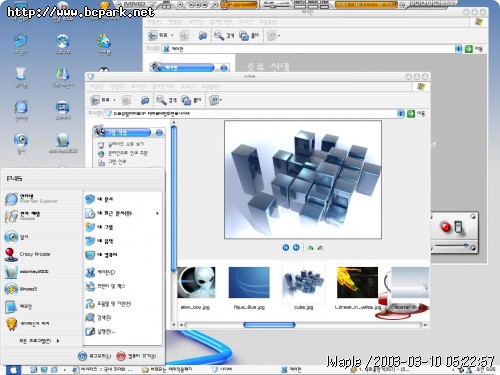Open Help and Support in Start menu
500x375 pixels.
(x=108, y=304)
